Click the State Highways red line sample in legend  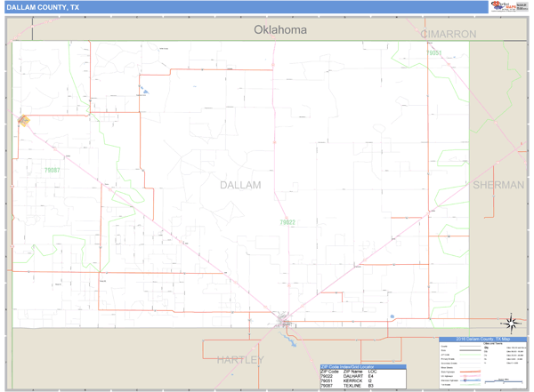(x=470, y=372)
